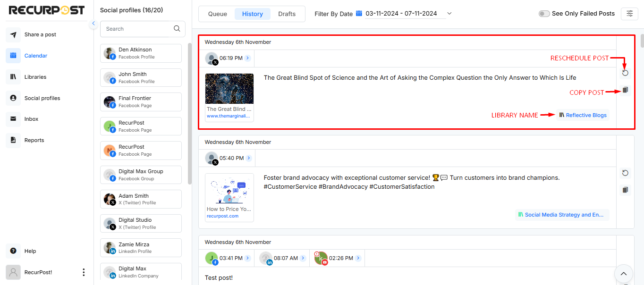Expand 06:19 PM post time chevron
Image resolution: width=644 pixels, height=285 pixels.
[x=247, y=59]
